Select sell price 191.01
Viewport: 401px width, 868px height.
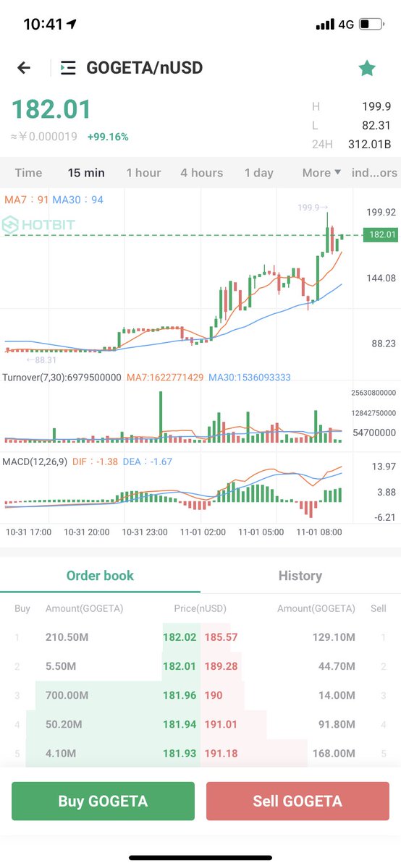coord(221,724)
